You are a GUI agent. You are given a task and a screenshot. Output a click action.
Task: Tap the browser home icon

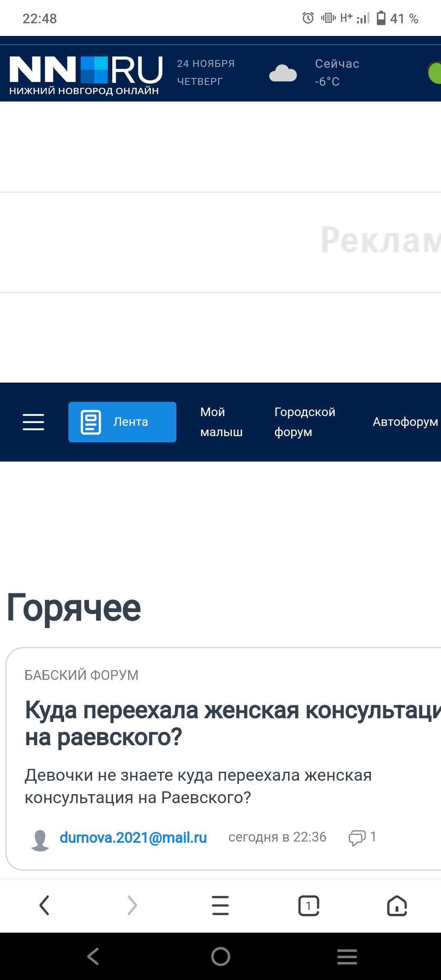coord(397,905)
